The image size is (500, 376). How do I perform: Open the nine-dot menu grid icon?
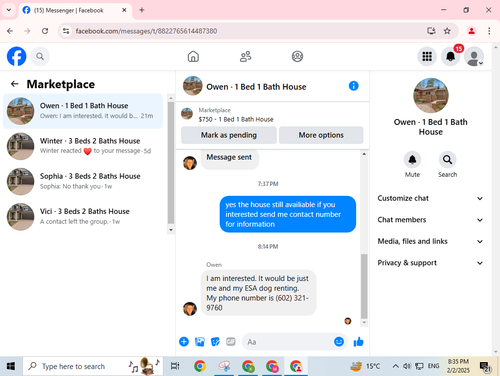(x=427, y=56)
